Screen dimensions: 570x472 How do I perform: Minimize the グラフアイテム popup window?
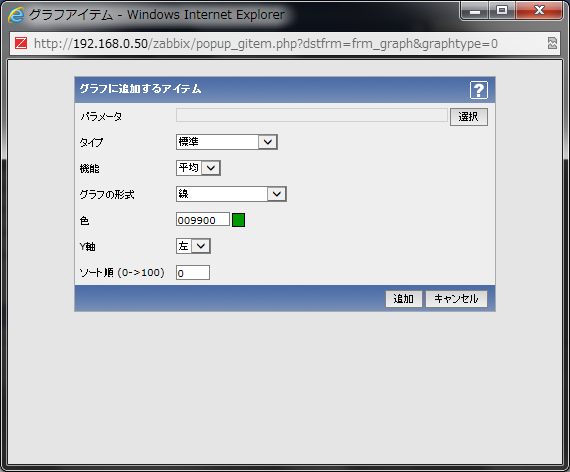coord(475,10)
